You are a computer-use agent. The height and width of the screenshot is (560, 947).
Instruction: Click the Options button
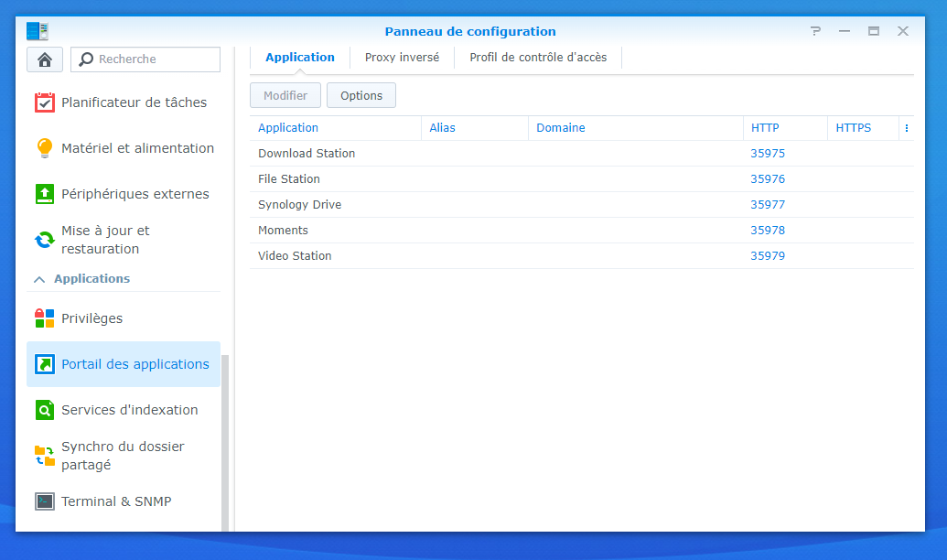pos(361,95)
